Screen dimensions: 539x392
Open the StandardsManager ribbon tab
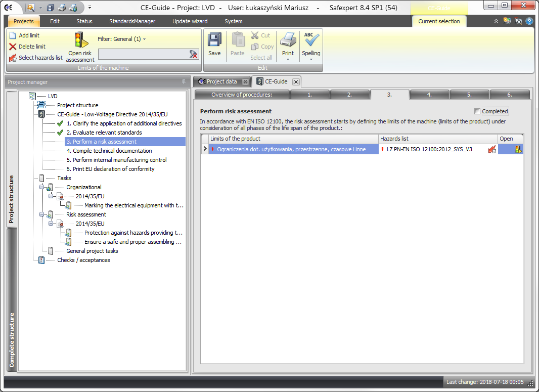(x=132, y=21)
